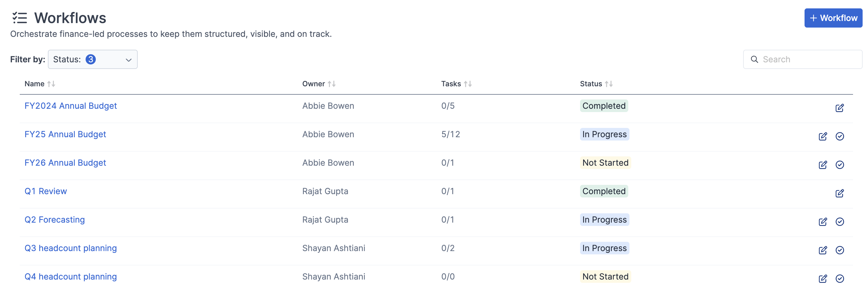Edit the FY26 Annual Budget workflow

[823, 165]
